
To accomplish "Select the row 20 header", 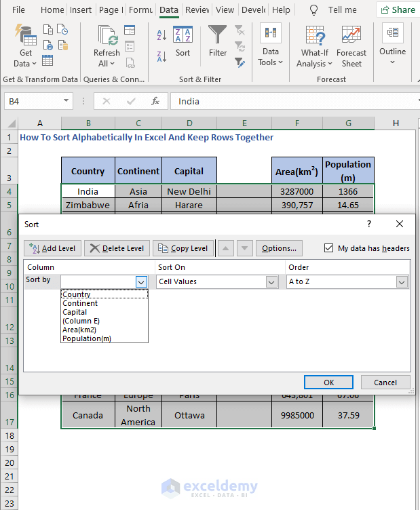I will [x=9, y=463].
